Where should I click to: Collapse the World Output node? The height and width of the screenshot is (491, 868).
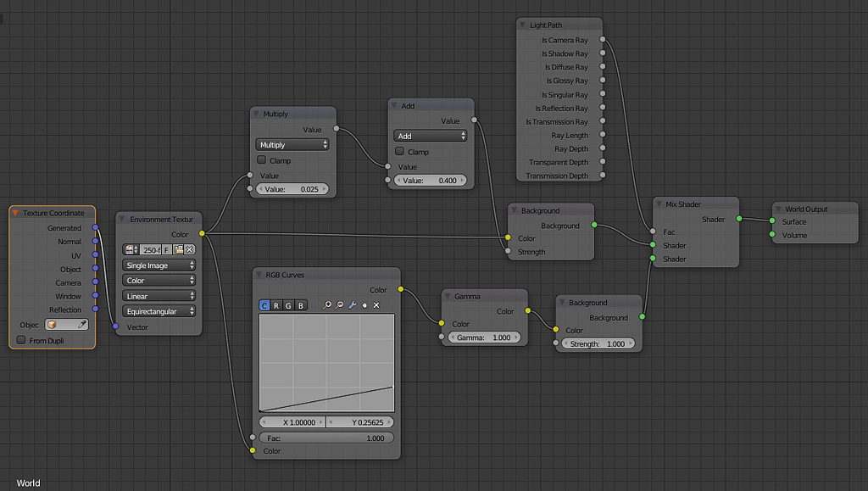point(778,209)
